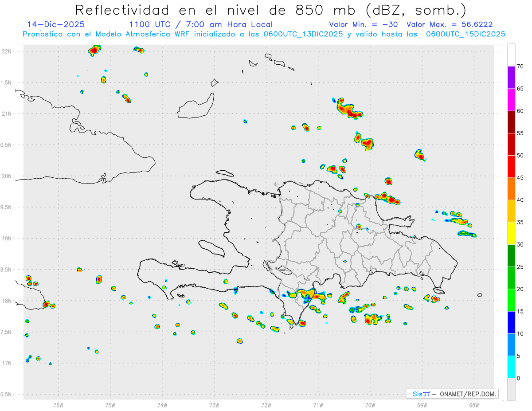Screen dimensions: 532x411
Task: Click the '76W' longitude axis label
Action: point(58,404)
